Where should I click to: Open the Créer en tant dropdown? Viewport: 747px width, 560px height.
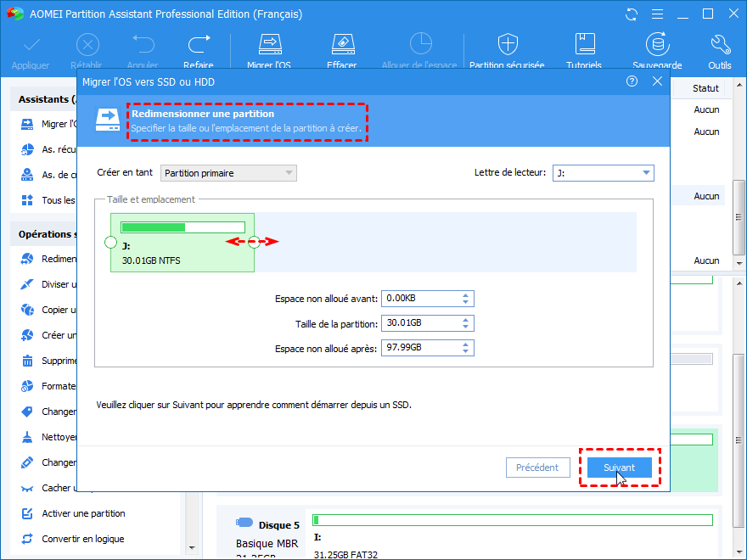click(228, 173)
